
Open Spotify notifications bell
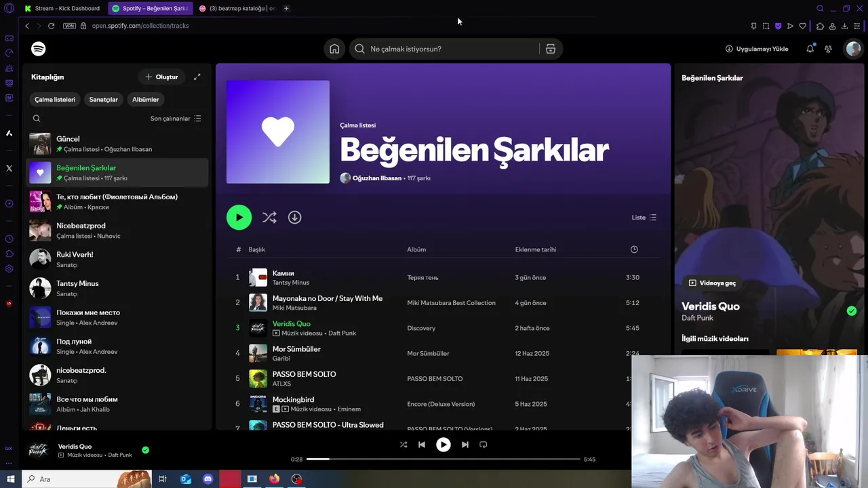pyautogui.click(x=810, y=49)
